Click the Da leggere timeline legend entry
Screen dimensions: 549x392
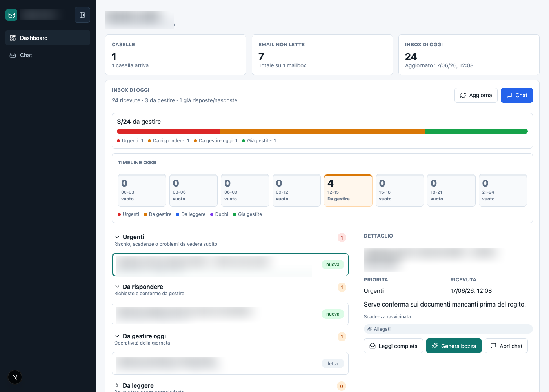(x=191, y=214)
